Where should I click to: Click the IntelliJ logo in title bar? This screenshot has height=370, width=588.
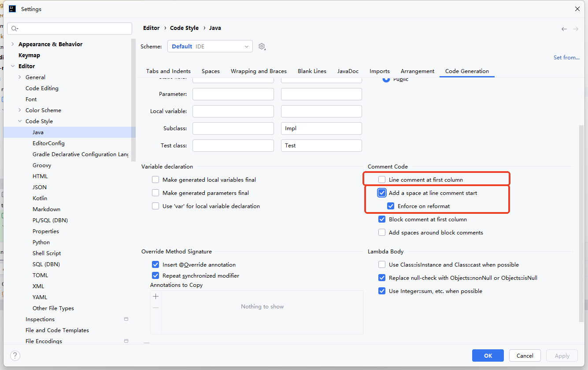12,9
